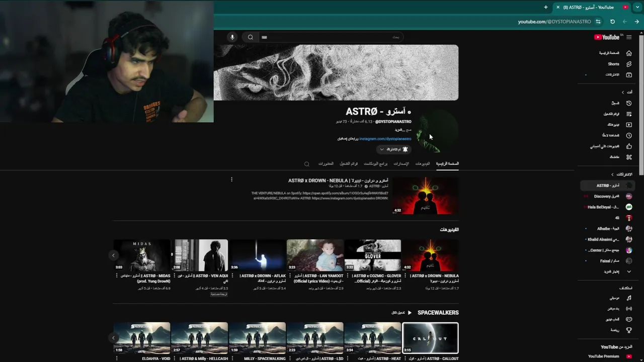Open the ASTRØ - MIDAS video thumbnail
Viewport: 644px width, 362px height.
[142, 255]
